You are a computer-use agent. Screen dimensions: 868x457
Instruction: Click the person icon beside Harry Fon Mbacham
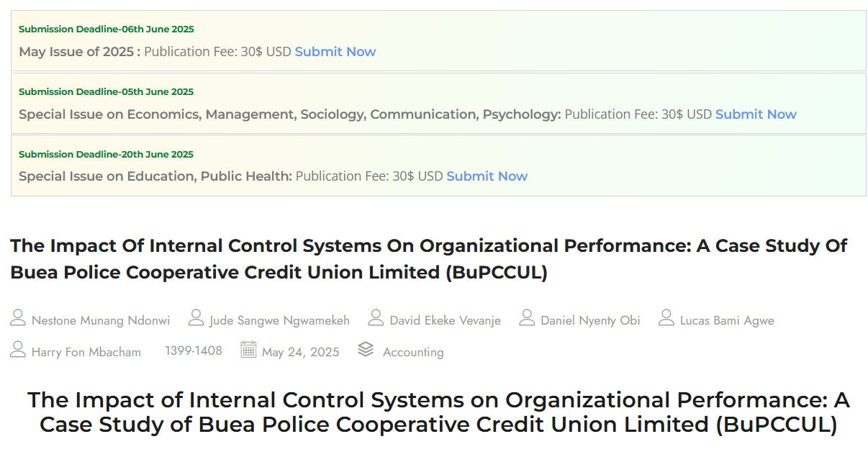point(18,350)
